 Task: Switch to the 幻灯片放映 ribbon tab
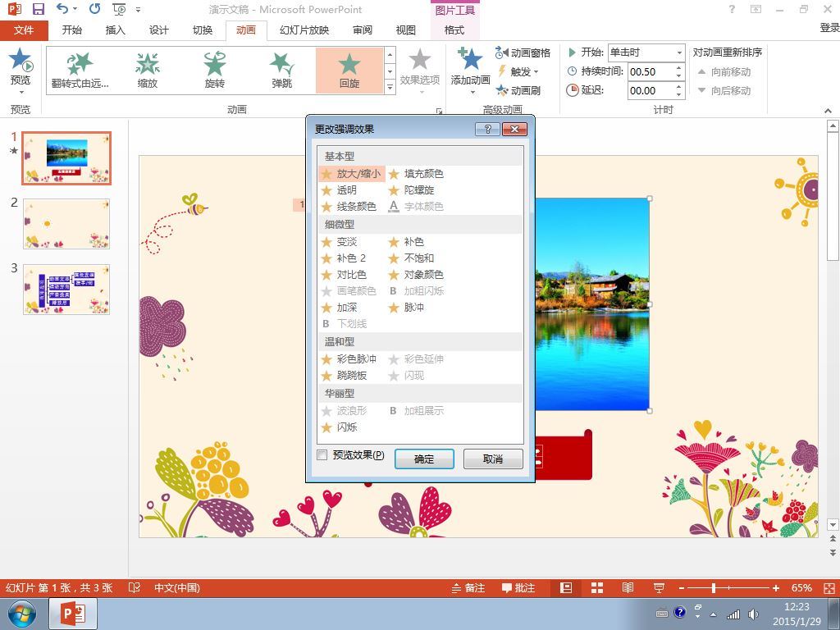(x=304, y=30)
